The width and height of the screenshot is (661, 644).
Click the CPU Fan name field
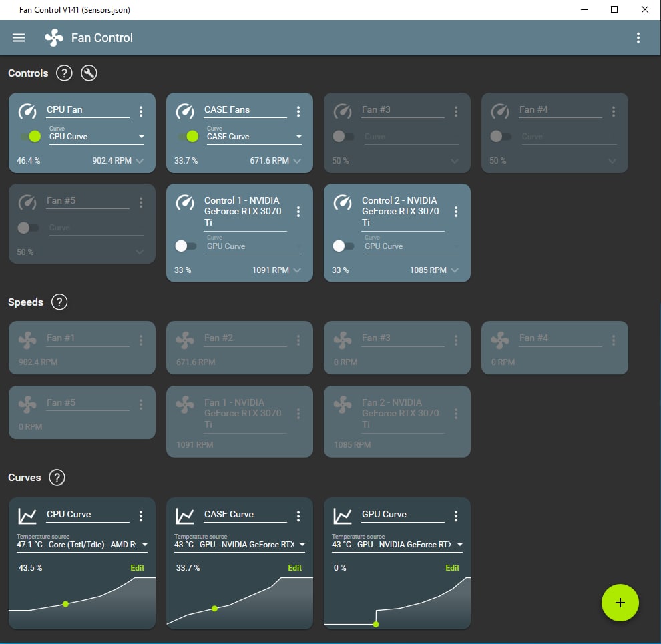87,110
